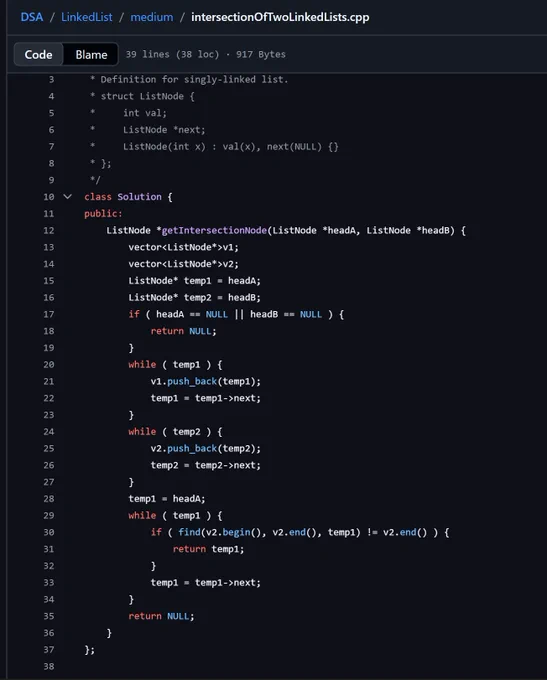This screenshot has height=680, width=547.
Task: Click 'v2.push_back(temp2);' line
Action: (x=206, y=449)
